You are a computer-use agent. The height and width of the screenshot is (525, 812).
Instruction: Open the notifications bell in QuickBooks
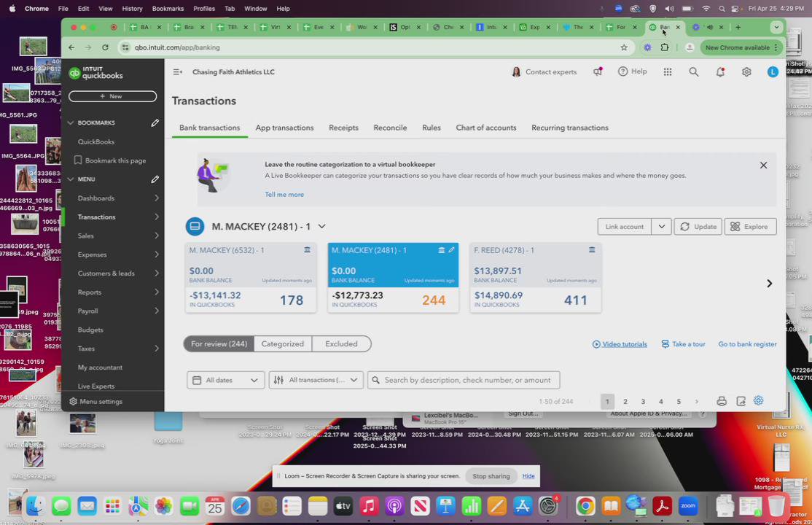pyautogui.click(x=720, y=72)
